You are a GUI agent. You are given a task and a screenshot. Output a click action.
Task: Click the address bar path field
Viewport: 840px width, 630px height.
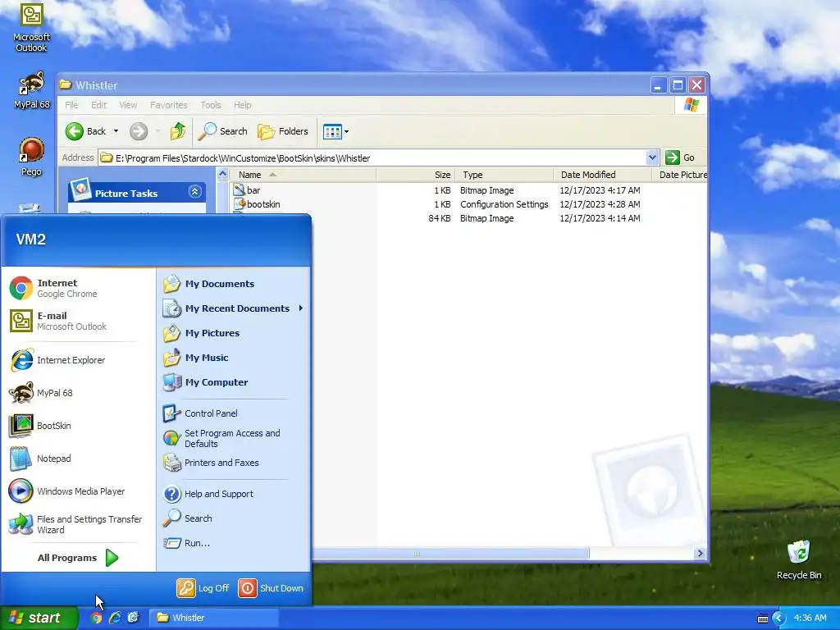pos(373,158)
